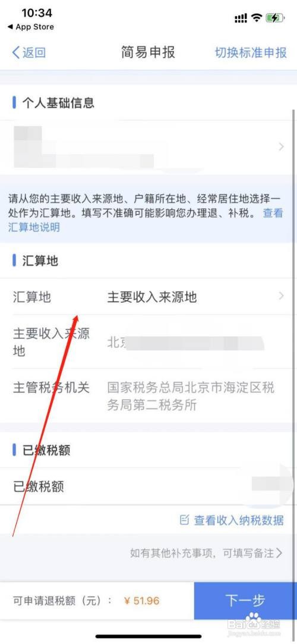Open the blurred personal info row
297x644 pixels.
click(x=148, y=147)
